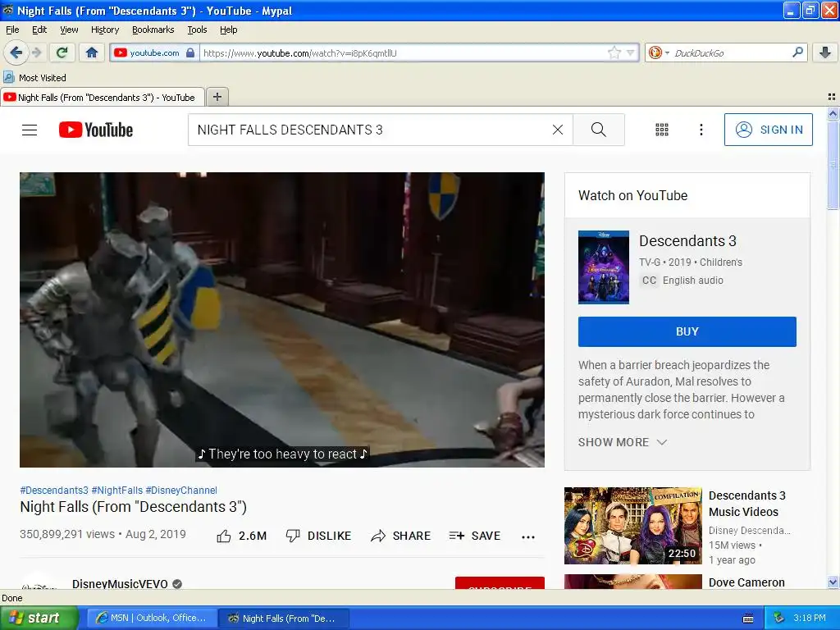Reload the page with the refresh icon

click(x=62, y=52)
